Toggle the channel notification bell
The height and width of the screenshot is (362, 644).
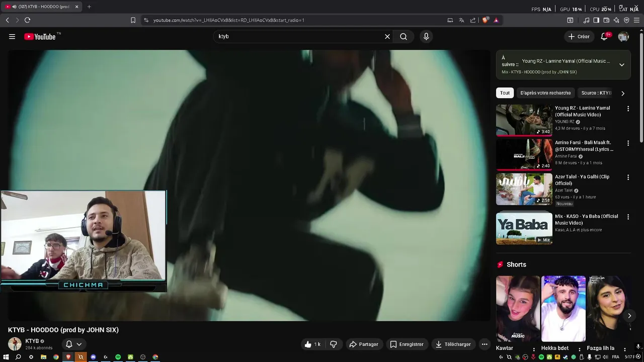pos(69,344)
